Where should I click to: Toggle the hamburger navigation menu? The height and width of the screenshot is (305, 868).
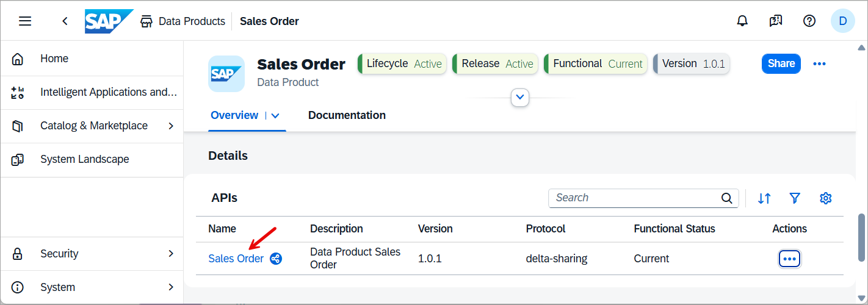point(25,21)
